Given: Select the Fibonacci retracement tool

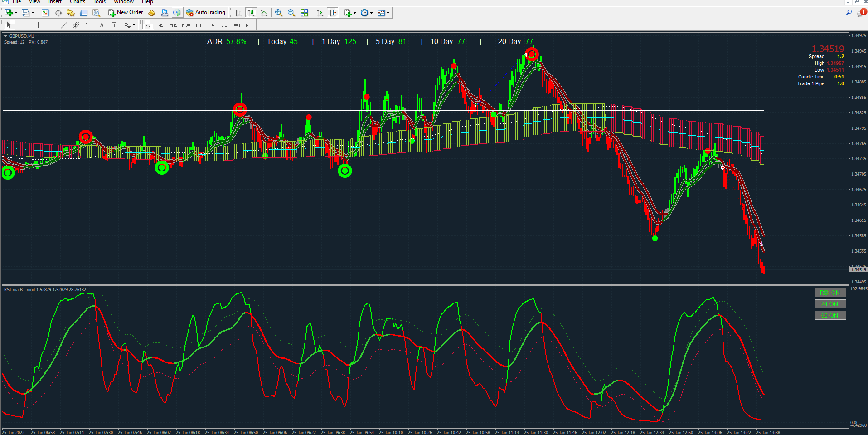Looking at the screenshot, I should (89, 25).
